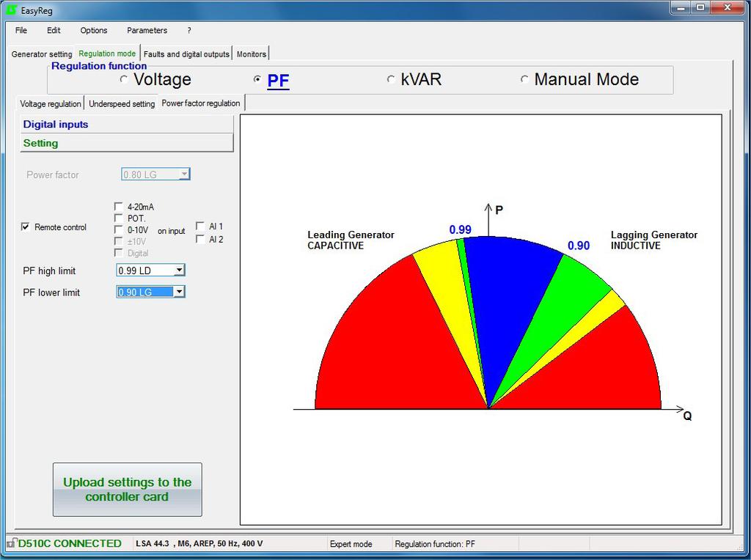Open the ? help menu
Screen dimensions: 751x560
tap(189, 30)
